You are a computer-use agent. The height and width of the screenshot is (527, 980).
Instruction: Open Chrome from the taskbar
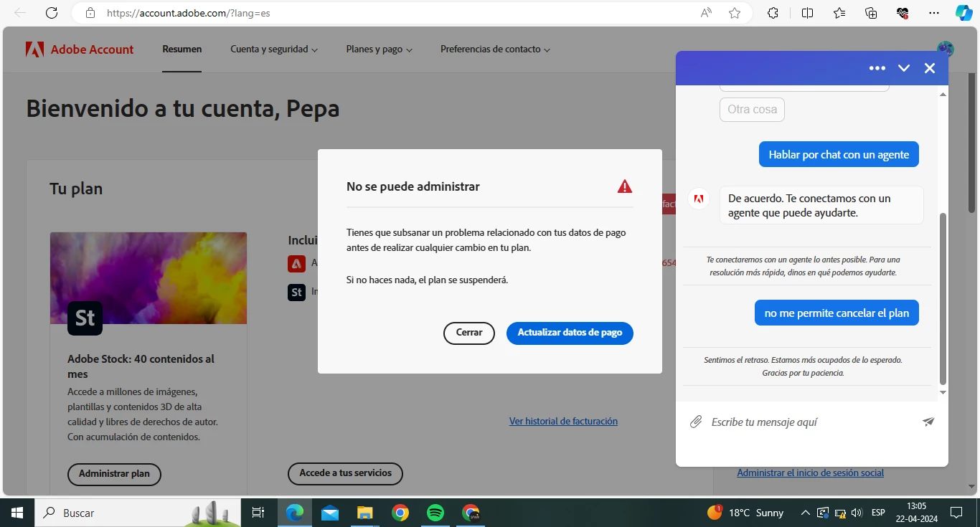[400, 513]
